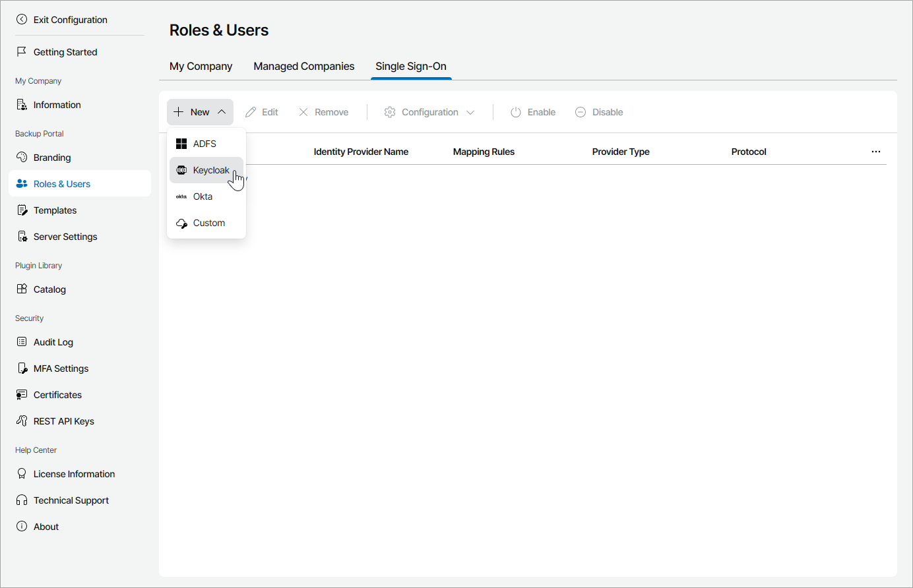
Task: Click the License Information badge icon
Action: click(x=22, y=474)
